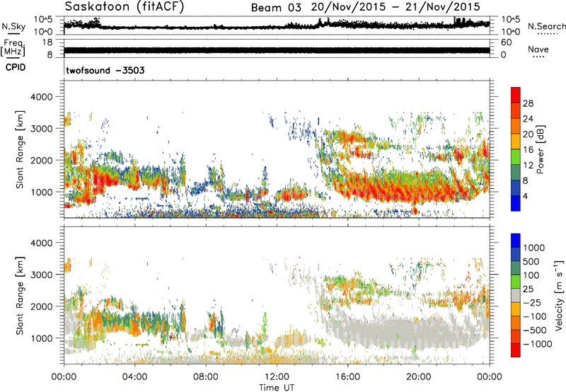
Task: Click the blue top segment of the velocity color bar
Action: (516, 241)
